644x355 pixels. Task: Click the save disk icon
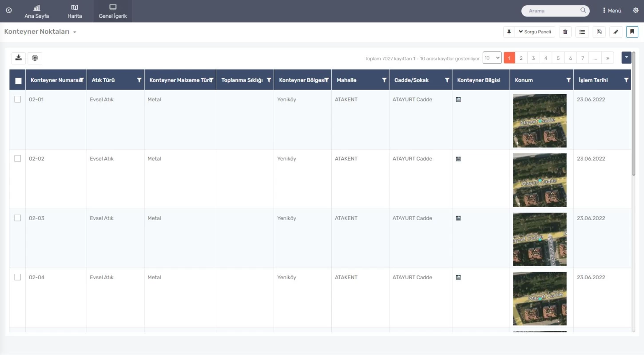[599, 32]
